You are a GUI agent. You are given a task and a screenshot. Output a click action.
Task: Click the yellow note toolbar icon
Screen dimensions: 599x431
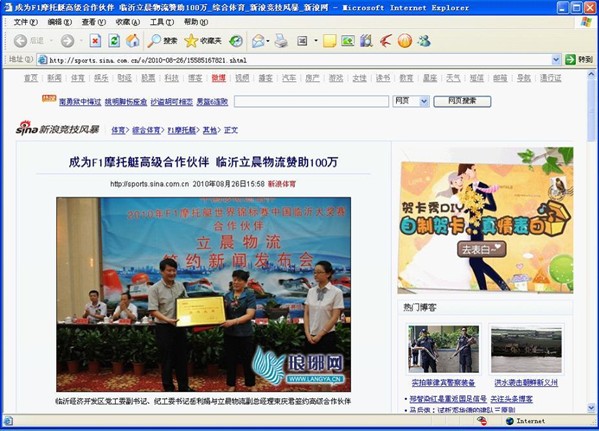tap(329, 41)
